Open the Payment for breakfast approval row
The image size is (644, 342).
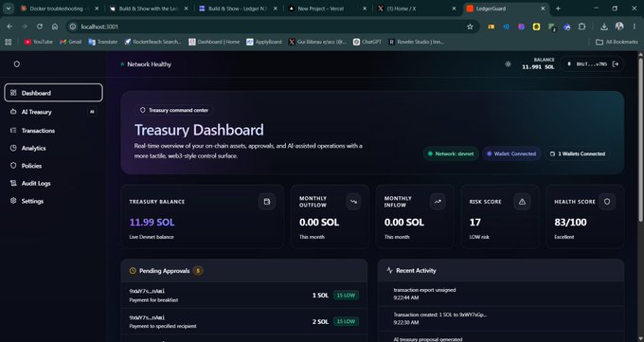(244, 296)
